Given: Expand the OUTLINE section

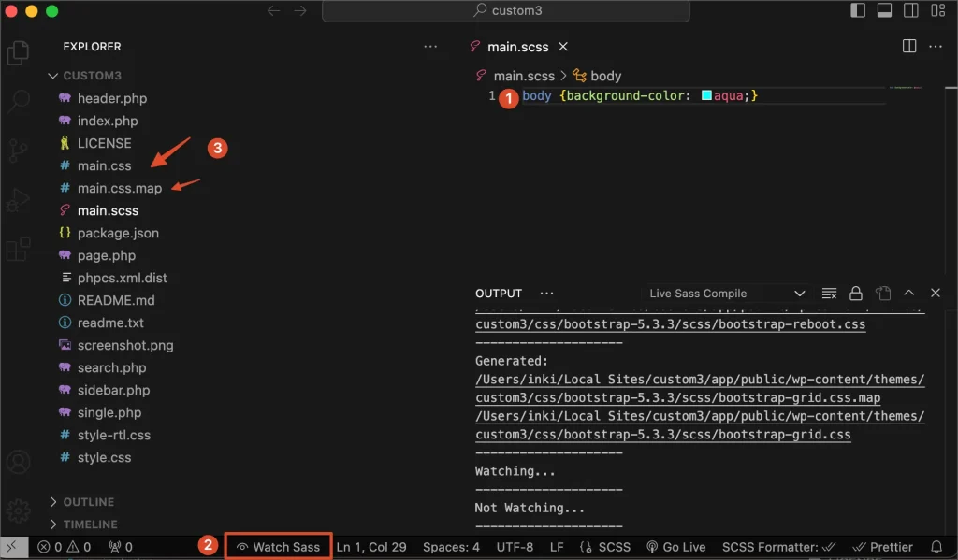Looking at the screenshot, I should [x=88, y=502].
